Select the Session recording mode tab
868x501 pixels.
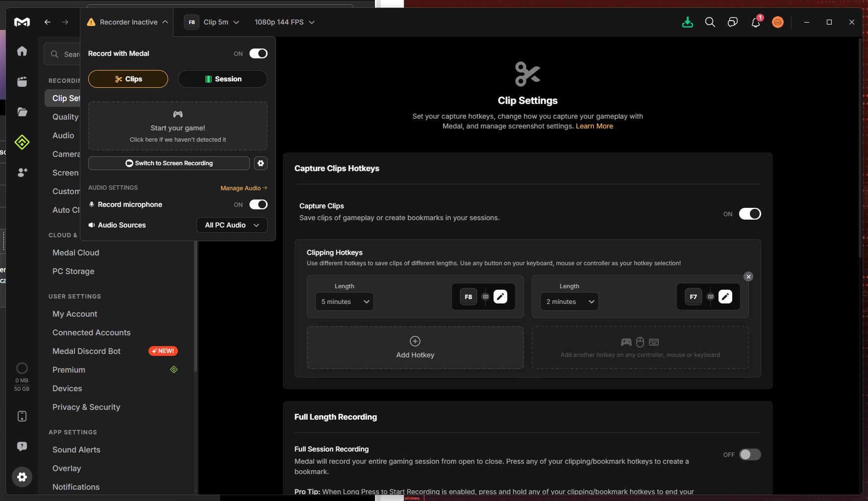coord(223,79)
